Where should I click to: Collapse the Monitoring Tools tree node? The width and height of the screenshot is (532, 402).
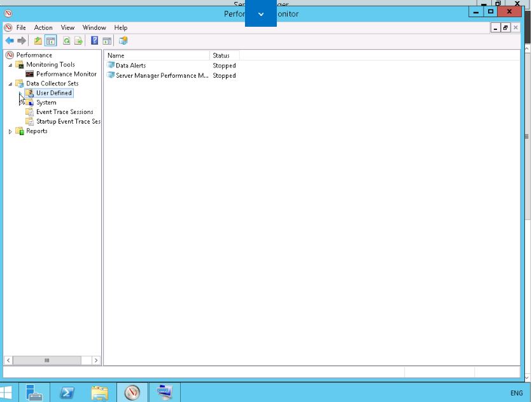pos(10,65)
